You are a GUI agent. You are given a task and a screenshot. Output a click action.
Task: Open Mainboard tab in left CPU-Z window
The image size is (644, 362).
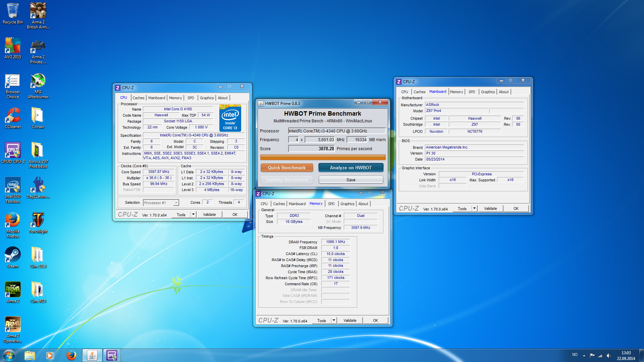click(x=157, y=98)
